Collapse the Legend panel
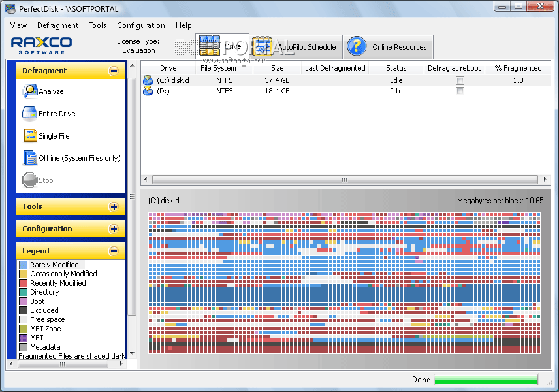The width and height of the screenshot is (559, 392). (x=114, y=251)
